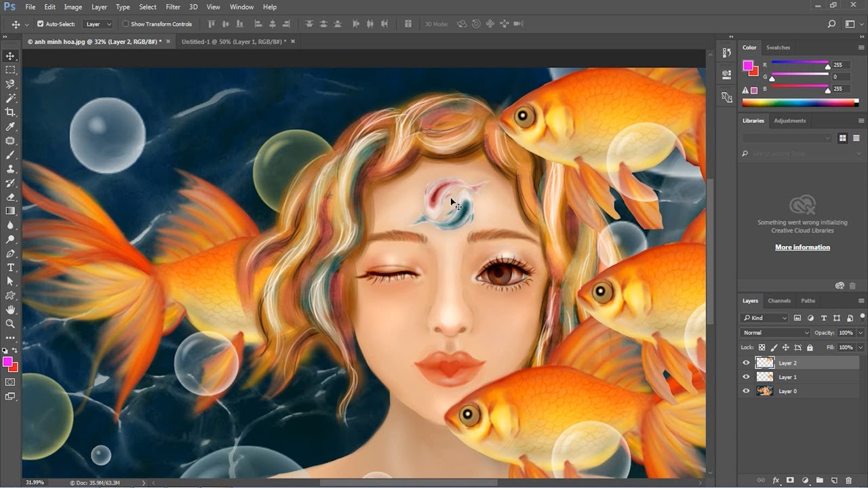This screenshot has height=488, width=868.
Task: Open the Image menu
Action: [73, 7]
